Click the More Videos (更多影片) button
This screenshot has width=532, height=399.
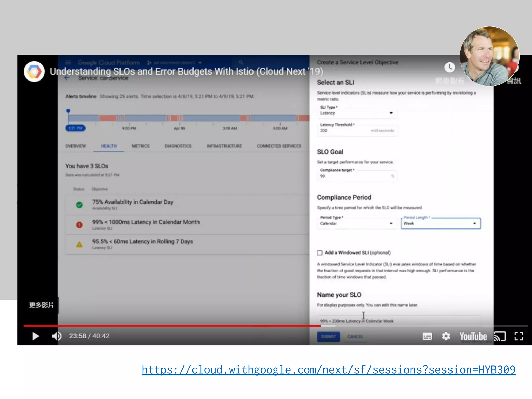coord(41,305)
